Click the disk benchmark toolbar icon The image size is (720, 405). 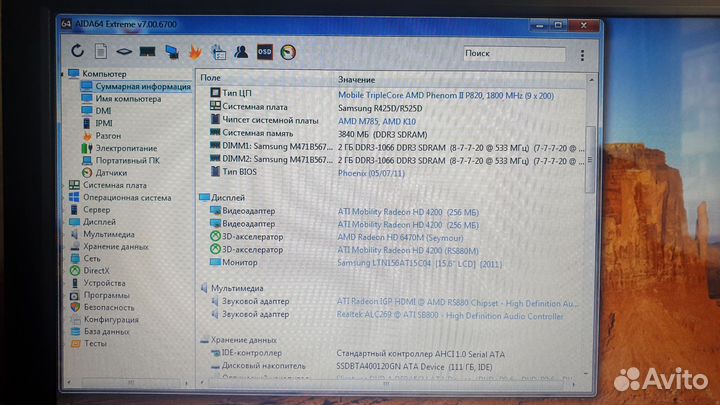click(124, 51)
